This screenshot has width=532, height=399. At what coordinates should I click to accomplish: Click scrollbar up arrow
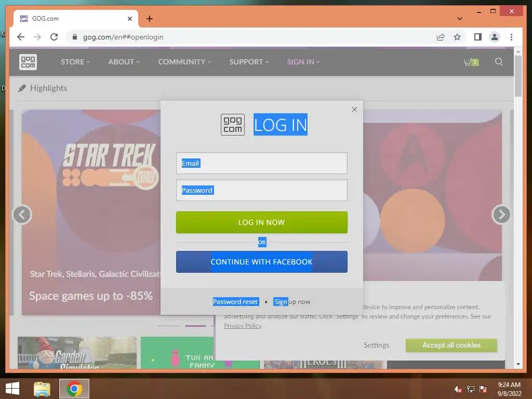(x=518, y=51)
